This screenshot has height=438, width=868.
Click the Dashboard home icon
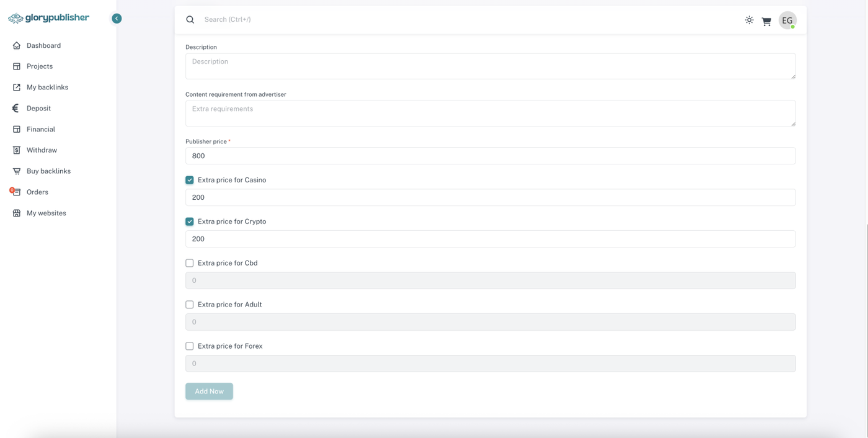click(17, 45)
